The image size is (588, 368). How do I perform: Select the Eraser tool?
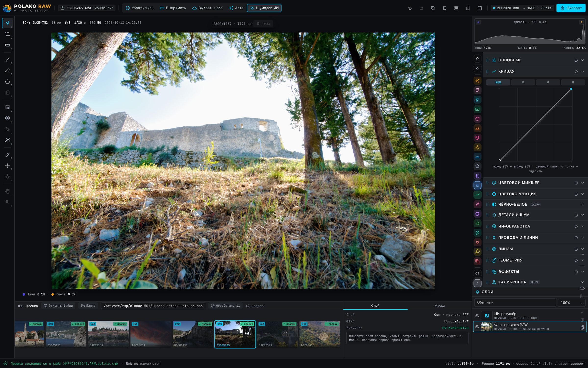(x=8, y=71)
